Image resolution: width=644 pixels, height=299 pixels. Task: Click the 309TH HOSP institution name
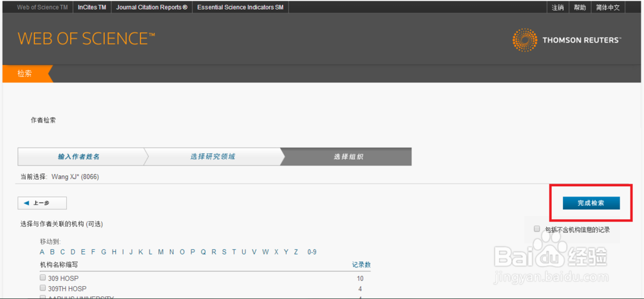point(68,288)
